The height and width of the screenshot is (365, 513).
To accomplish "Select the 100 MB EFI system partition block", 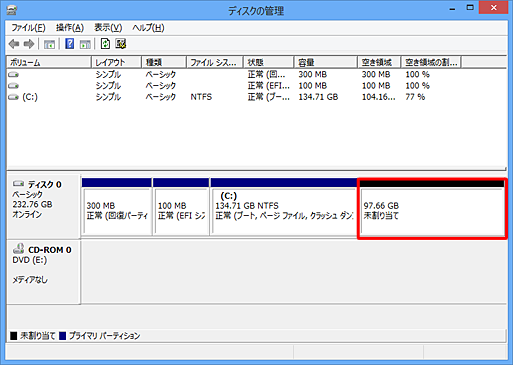I will click(x=181, y=207).
